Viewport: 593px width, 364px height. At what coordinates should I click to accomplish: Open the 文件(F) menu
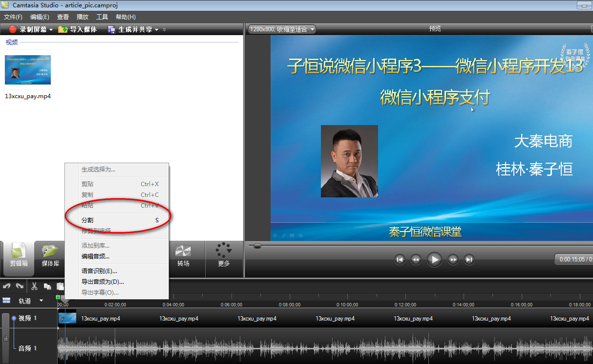click(13, 17)
